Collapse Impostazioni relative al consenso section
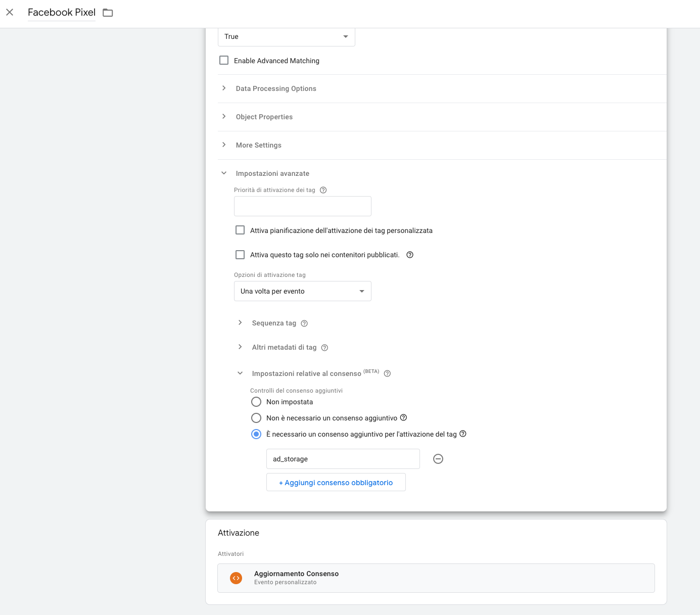 click(x=240, y=373)
